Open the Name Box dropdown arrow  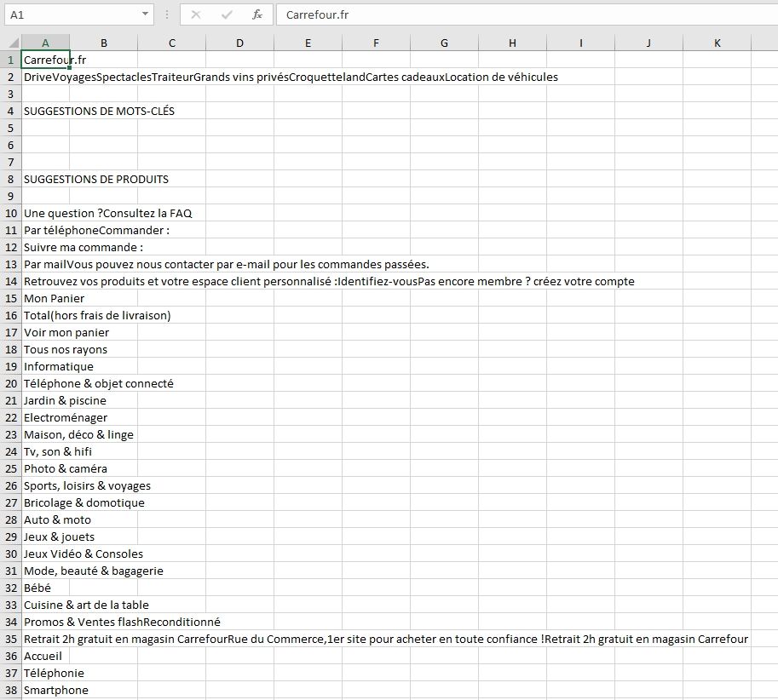coord(145,14)
